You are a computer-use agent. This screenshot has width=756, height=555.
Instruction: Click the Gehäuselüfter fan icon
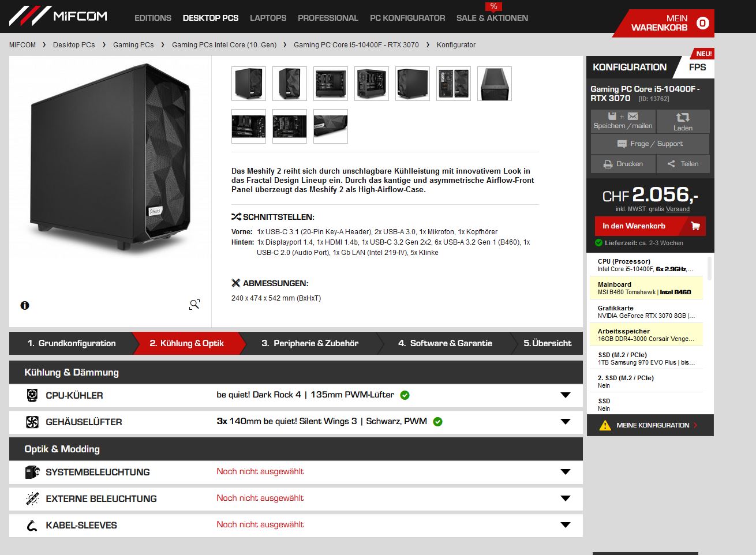32,422
